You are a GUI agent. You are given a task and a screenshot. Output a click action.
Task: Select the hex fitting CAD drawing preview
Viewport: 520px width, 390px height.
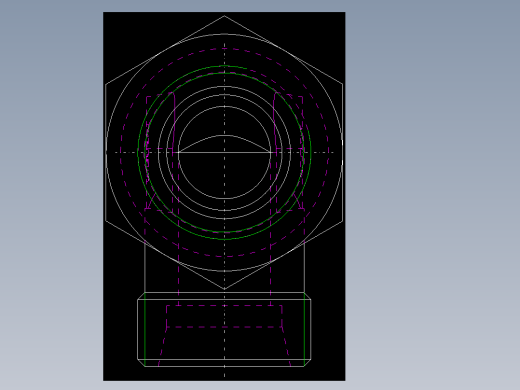tap(224, 196)
